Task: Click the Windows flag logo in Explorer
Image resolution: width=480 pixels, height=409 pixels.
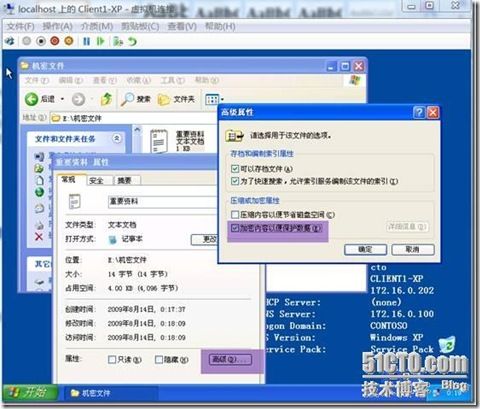Action: 355,80
